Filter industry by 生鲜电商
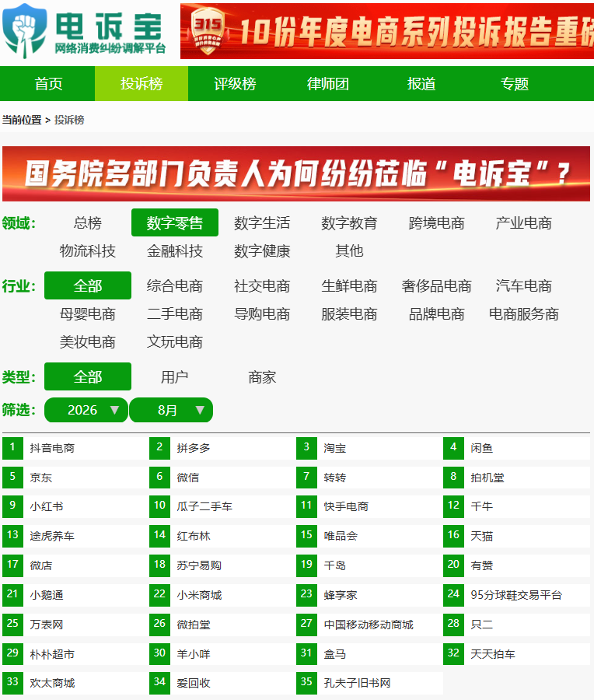This screenshot has width=594, height=700. coord(349,285)
